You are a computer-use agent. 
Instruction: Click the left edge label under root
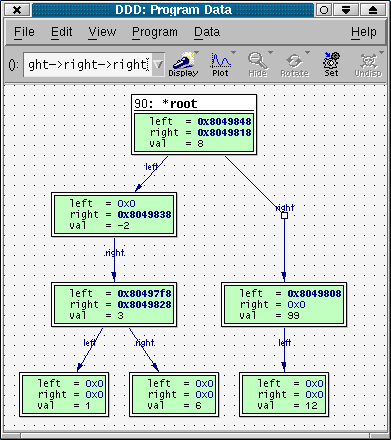(151, 167)
